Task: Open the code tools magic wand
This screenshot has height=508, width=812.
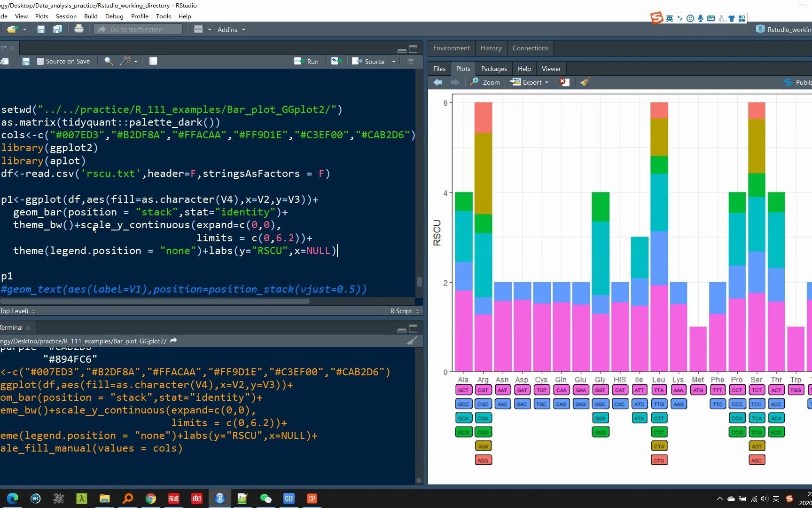Action: [x=125, y=61]
